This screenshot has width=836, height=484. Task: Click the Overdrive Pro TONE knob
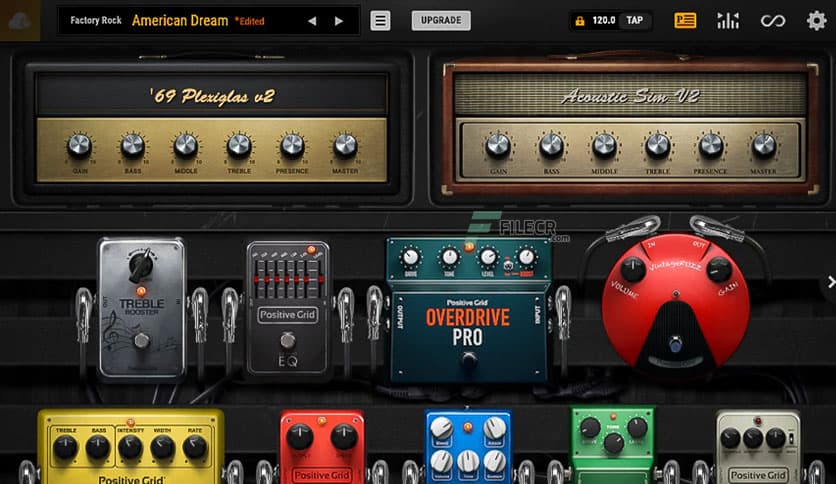coord(449,257)
